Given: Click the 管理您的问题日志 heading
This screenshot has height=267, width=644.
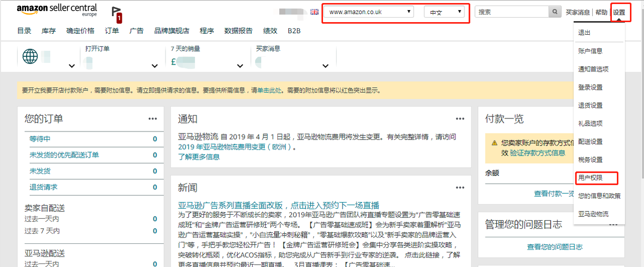Looking at the screenshot, I should [x=523, y=224].
